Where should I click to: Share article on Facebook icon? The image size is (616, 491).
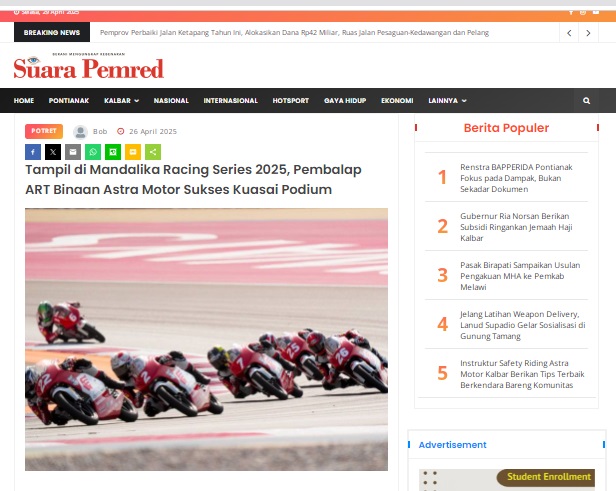point(33,152)
